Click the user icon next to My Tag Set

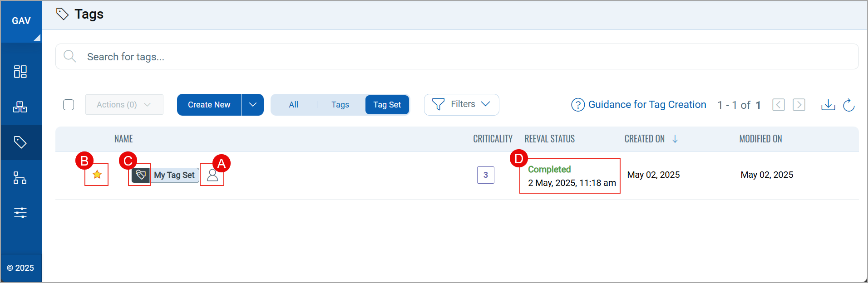212,175
